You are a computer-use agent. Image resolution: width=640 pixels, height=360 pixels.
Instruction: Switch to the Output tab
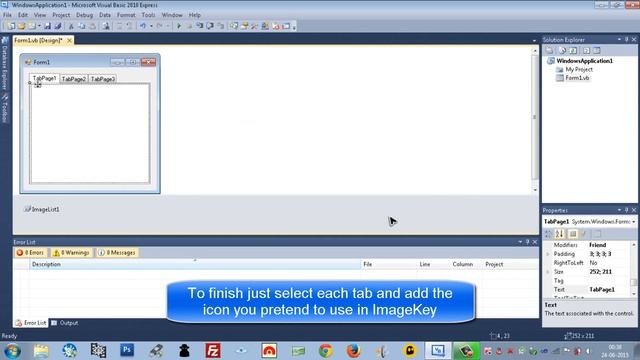(65, 323)
